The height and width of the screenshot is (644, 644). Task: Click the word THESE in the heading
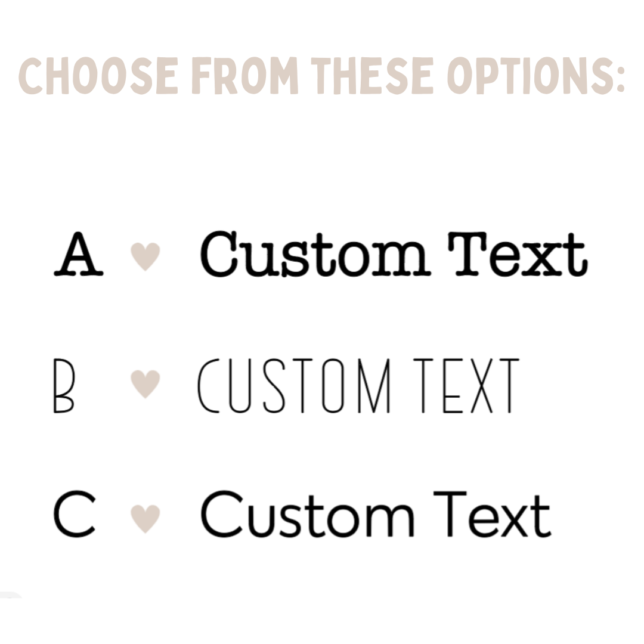tap(373, 76)
